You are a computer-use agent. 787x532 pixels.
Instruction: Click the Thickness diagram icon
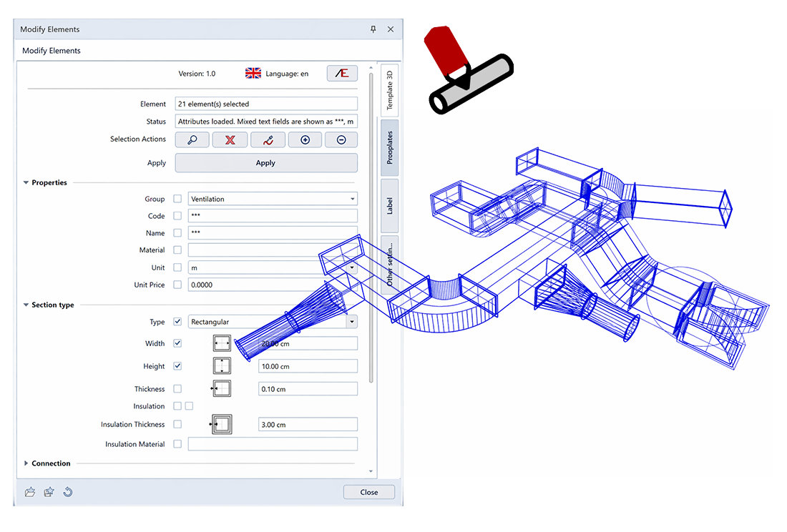[x=221, y=388]
